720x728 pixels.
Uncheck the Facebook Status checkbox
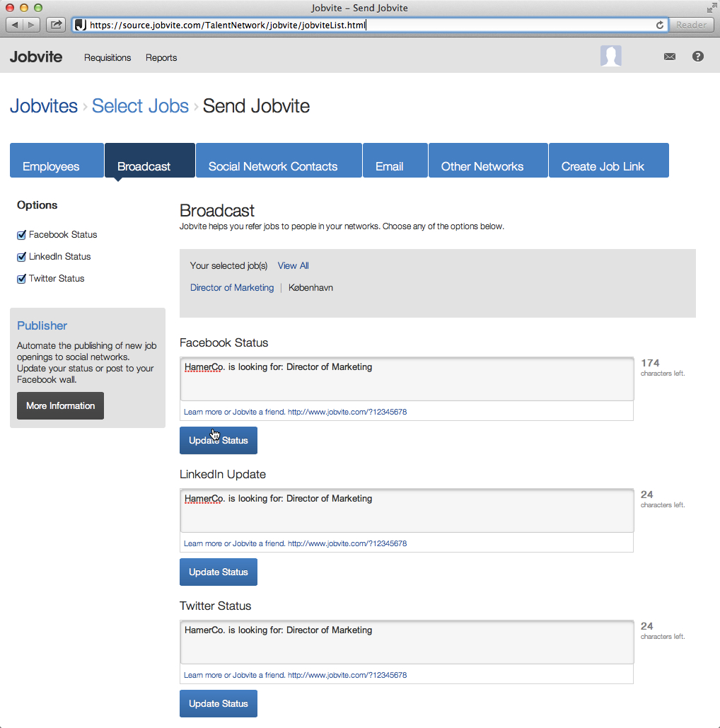click(x=21, y=235)
